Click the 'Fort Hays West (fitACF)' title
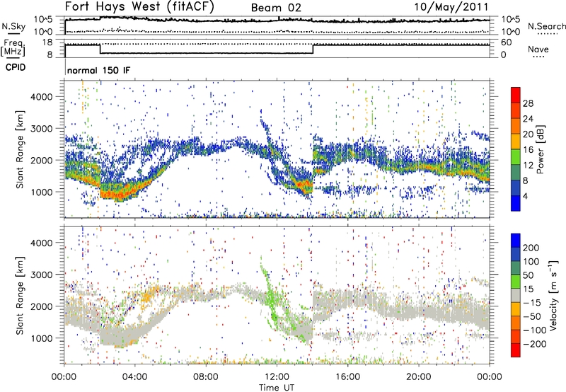This screenshot has height=392, width=566. point(139,6)
